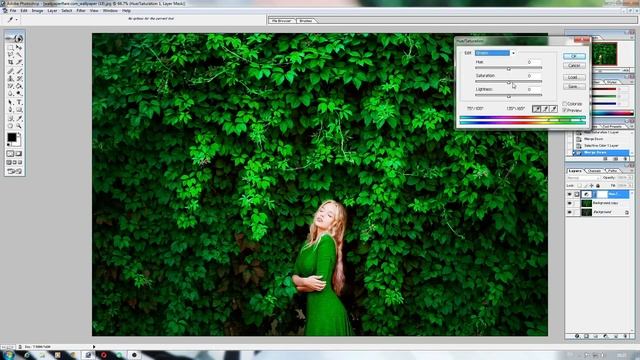Screen dimensions: 640x360
Task: Enable the Colorize checkbox
Action: [565, 104]
